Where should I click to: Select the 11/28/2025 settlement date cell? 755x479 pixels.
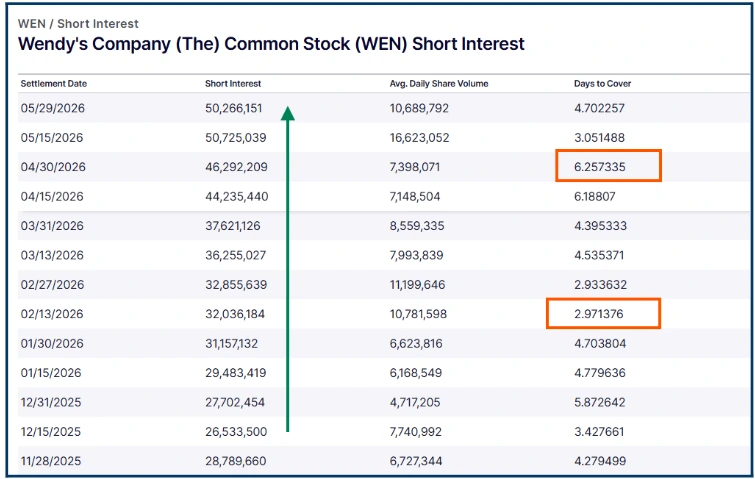point(51,461)
